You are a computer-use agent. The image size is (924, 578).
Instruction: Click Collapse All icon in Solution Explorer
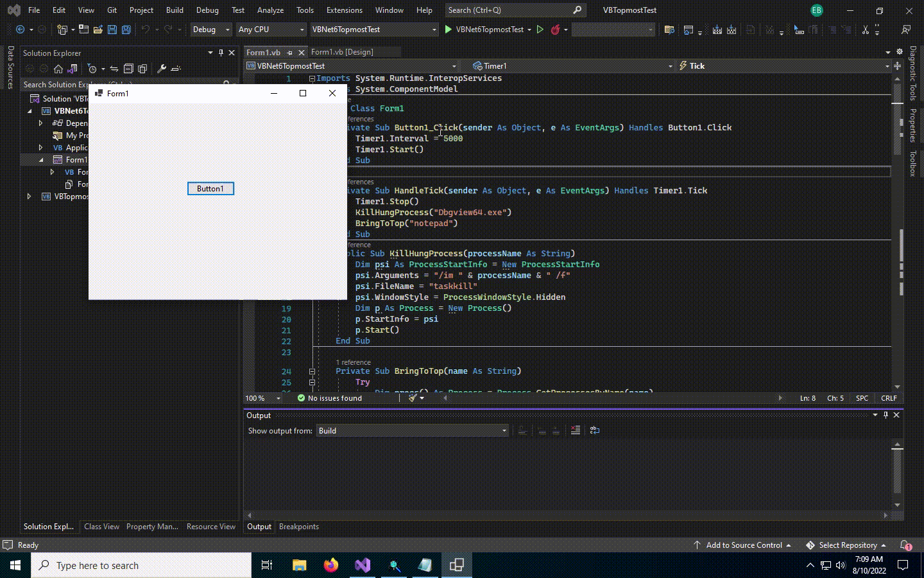tap(128, 69)
